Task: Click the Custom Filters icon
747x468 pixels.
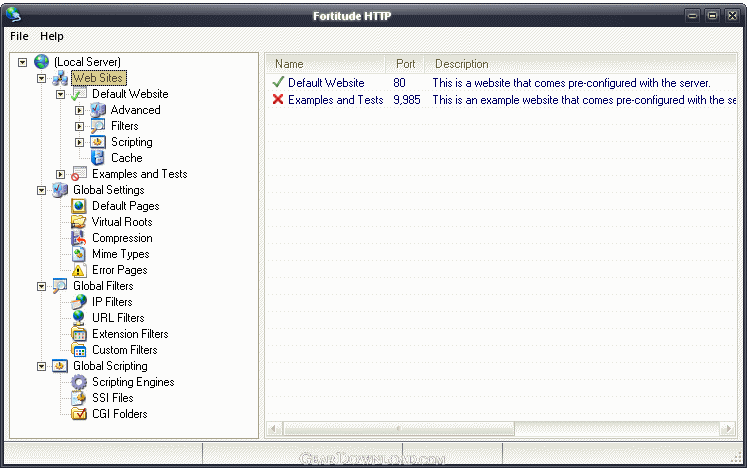Action: [x=79, y=350]
